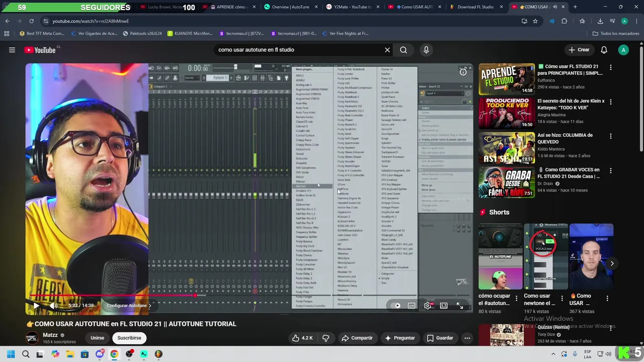Like the video (4.2 K)
The width and height of the screenshot is (644, 362).
302,338
